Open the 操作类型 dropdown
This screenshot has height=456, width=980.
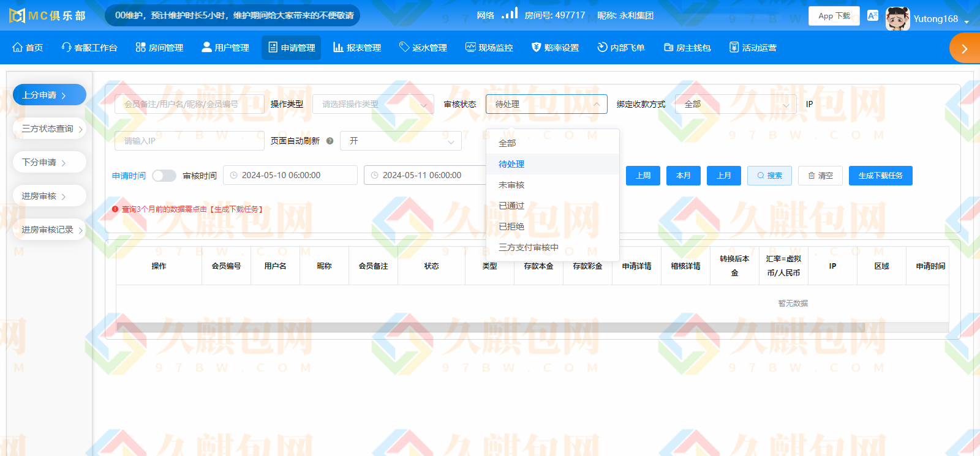point(373,104)
